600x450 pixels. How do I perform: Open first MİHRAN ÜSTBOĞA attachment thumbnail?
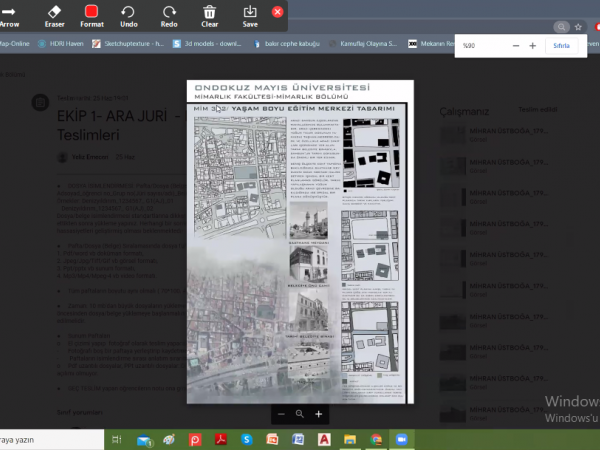click(453, 135)
